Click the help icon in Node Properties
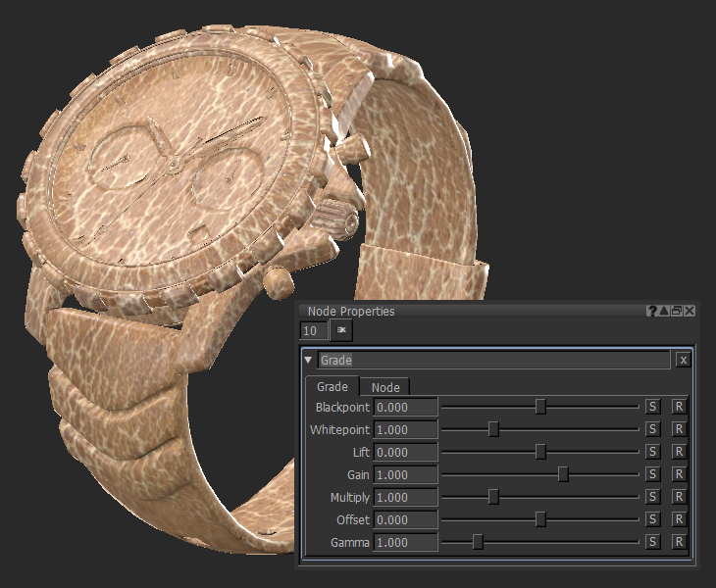The image size is (716, 588). click(651, 311)
